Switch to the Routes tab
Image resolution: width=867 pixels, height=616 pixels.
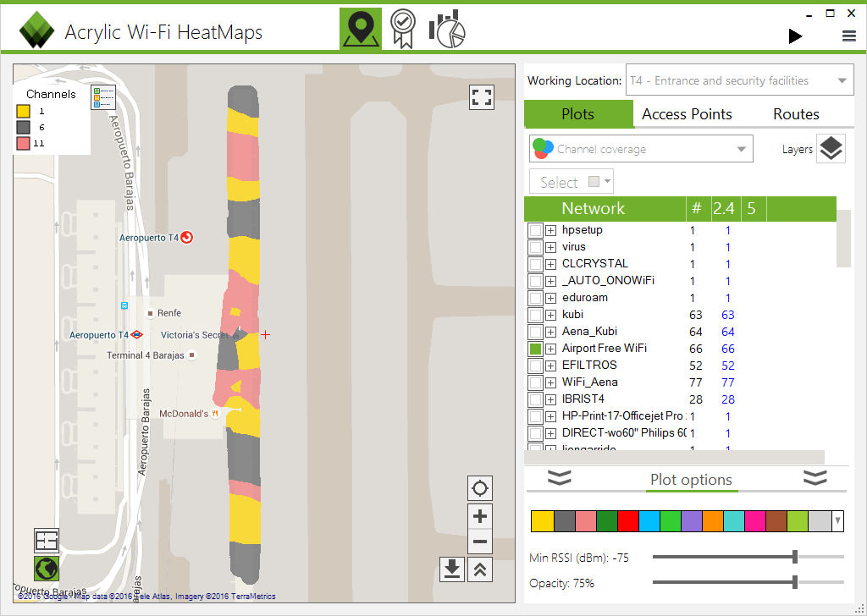coord(796,114)
